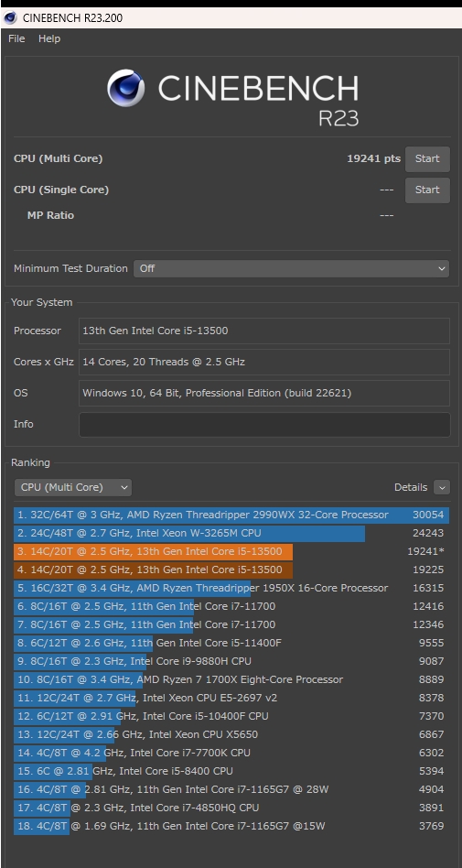This screenshot has height=868, width=462.
Task: Click the CPU (Single Core) label
Action: click(x=61, y=190)
